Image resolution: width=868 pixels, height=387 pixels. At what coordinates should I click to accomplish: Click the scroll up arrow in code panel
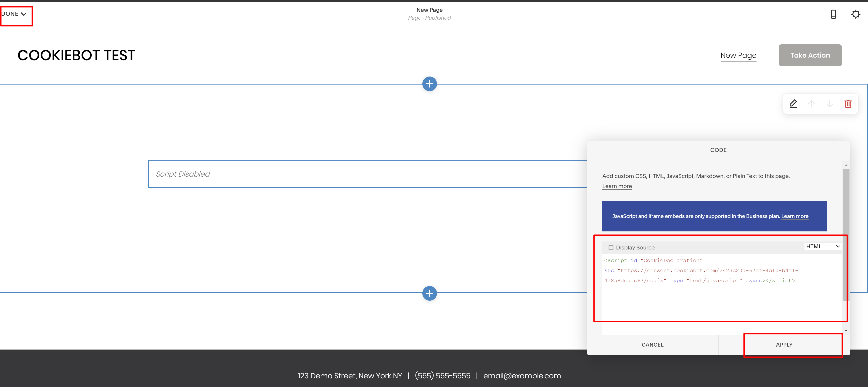[845, 165]
